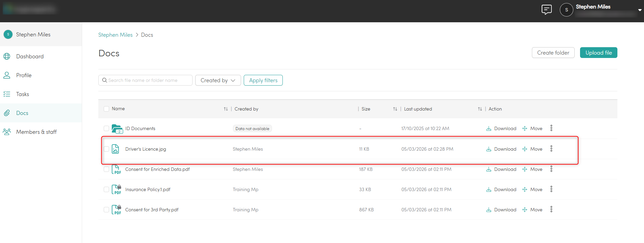Open the chat messages icon

[546, 10]
